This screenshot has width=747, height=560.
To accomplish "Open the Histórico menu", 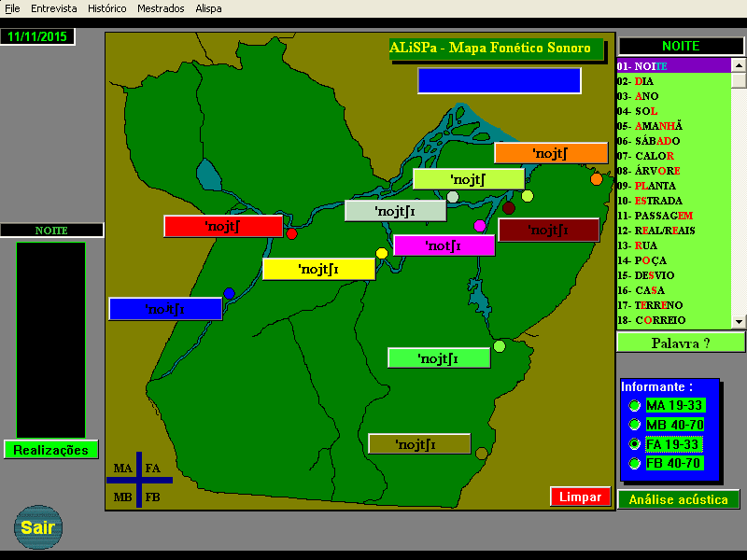I will tap(106, 8).
